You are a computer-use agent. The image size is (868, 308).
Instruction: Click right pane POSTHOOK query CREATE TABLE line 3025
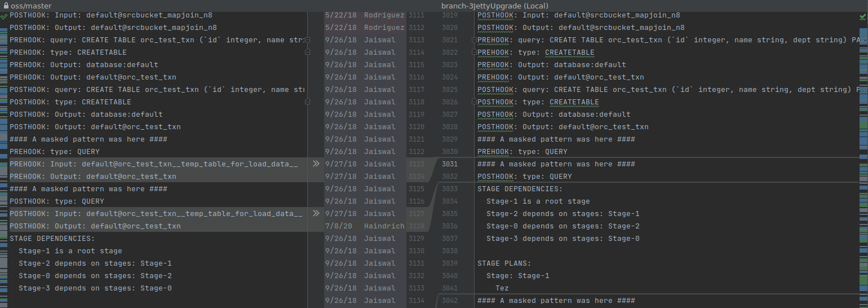tap(668, 90)
